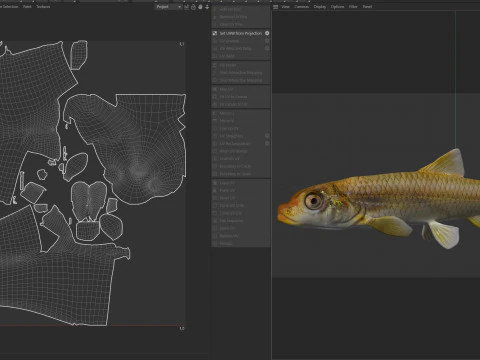Click last icon in UV editor header row
Image resolution: width=480 pixels, height=360 pixels.
[x=207, y=7]
